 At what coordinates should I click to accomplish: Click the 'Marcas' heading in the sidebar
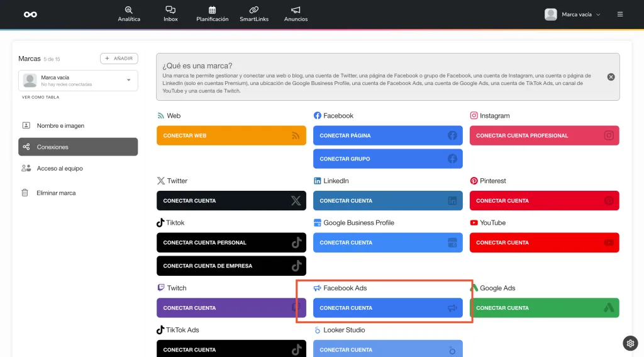point(30,59)
